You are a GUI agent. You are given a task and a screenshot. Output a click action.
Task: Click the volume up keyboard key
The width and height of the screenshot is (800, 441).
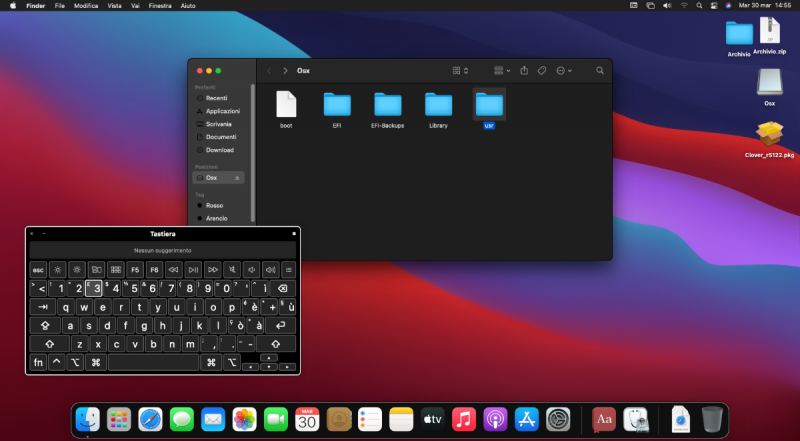(x=270, y=270)
